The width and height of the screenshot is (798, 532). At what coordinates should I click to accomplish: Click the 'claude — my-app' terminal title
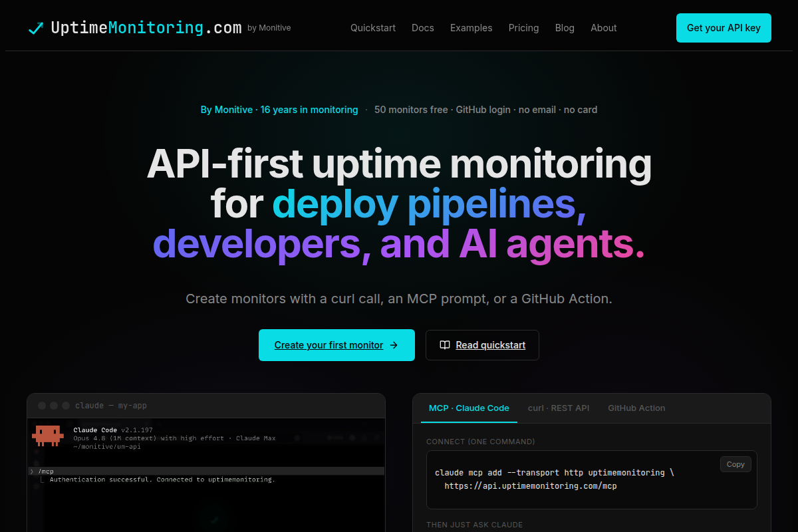[x=111, y=406]
